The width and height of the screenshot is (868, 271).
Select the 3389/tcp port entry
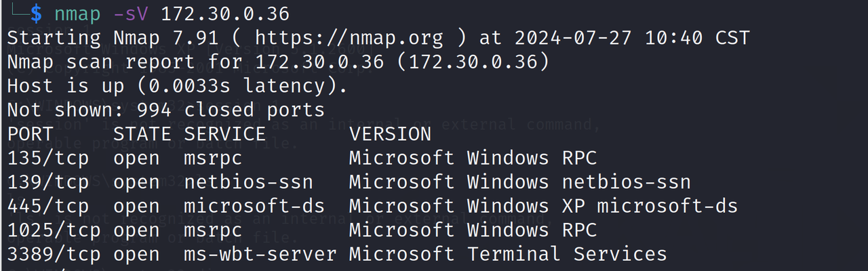54,255
